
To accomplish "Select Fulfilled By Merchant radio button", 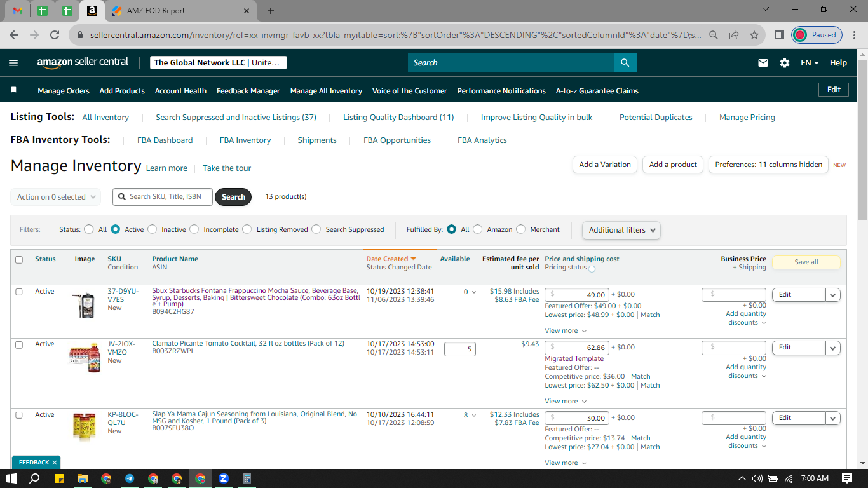I will point(521,229).
